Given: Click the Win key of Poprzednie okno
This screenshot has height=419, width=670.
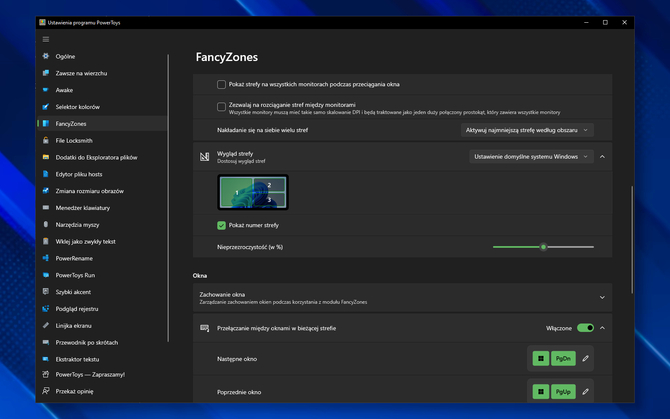Looking at the screenshot, I should [x=541, y=392].
